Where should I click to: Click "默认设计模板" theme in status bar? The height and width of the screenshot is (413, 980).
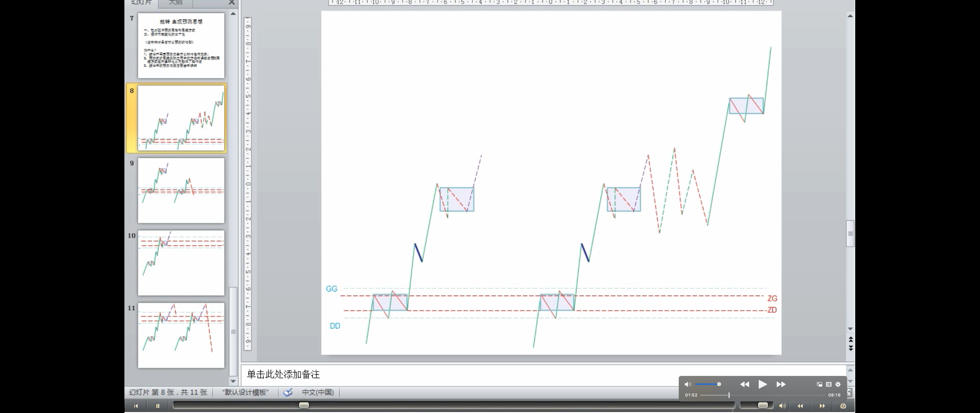245,392
